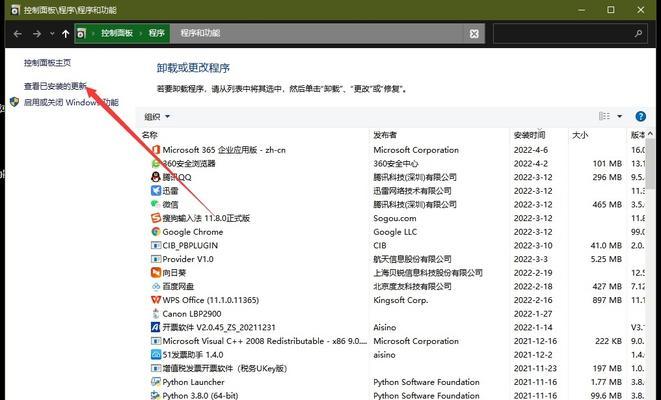Click the Microsoft 365 Office icon
The image size is (661, 400).
pyautogui.click(x=156, y=150)
